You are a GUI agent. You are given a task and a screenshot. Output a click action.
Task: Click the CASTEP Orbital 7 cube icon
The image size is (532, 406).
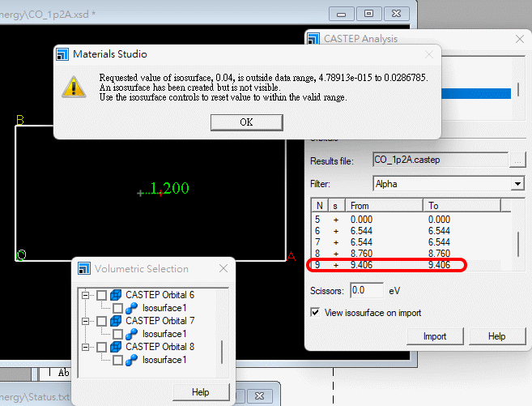(116, 321)
